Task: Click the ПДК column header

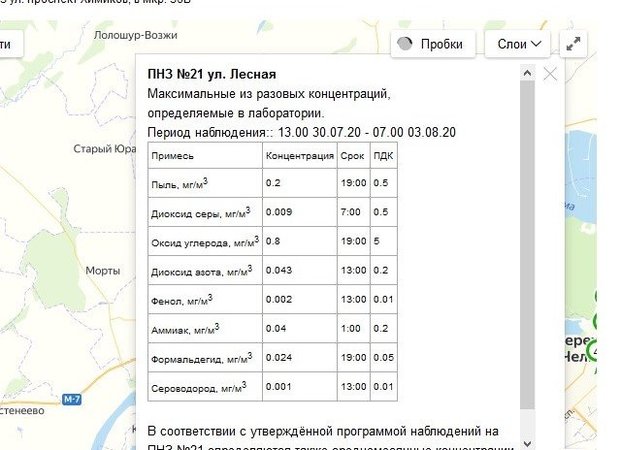Action: tap(382, 156)
